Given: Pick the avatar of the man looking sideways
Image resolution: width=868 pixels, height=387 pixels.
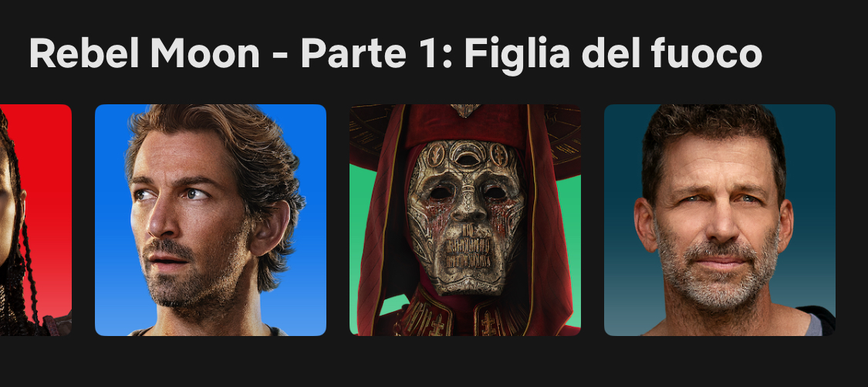Looking at the screenshot, I should tap(211, 220).
